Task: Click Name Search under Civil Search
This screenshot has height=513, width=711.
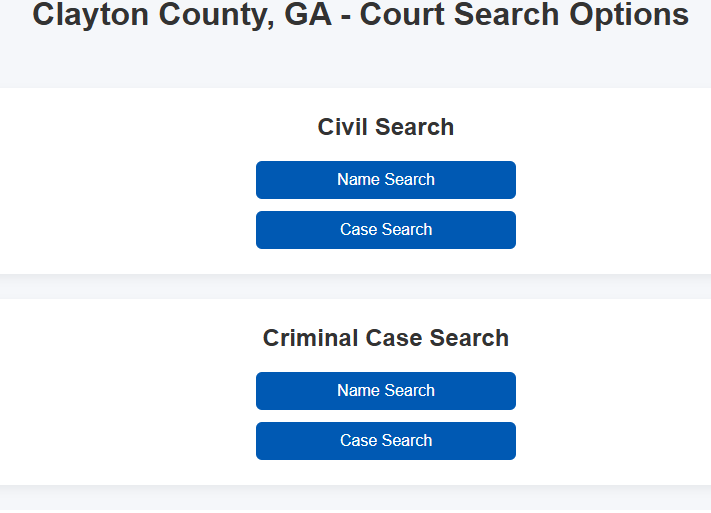Action: point(386,180)
